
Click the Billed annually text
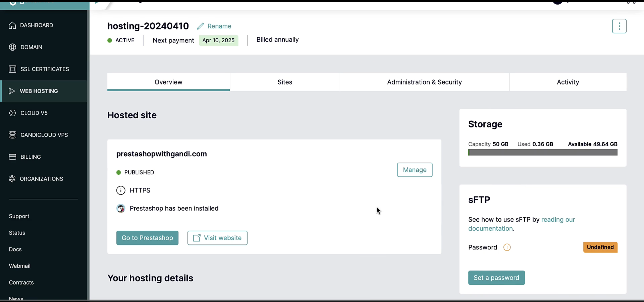click(278, 40)
